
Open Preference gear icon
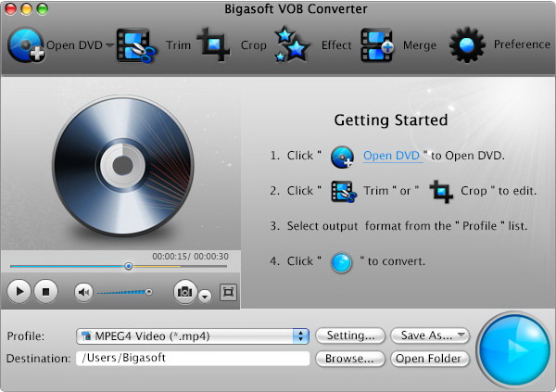pos(467,45)
